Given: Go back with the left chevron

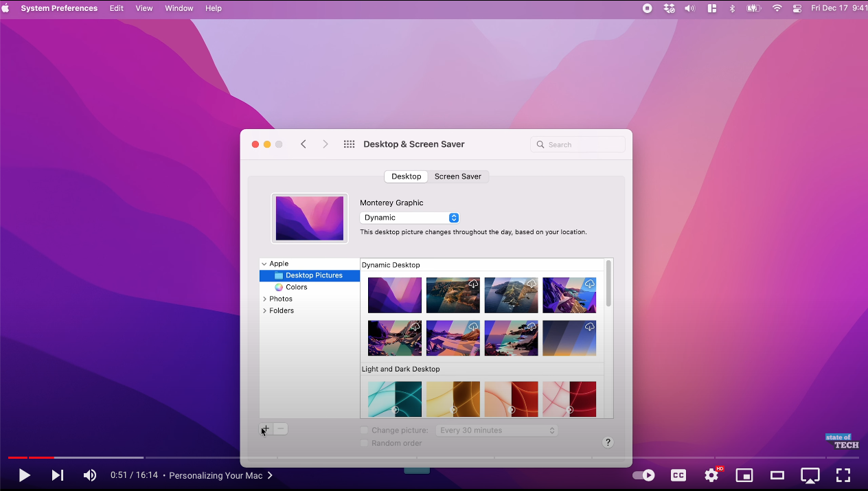Looking at the screenshot, I should pos(304,144).
